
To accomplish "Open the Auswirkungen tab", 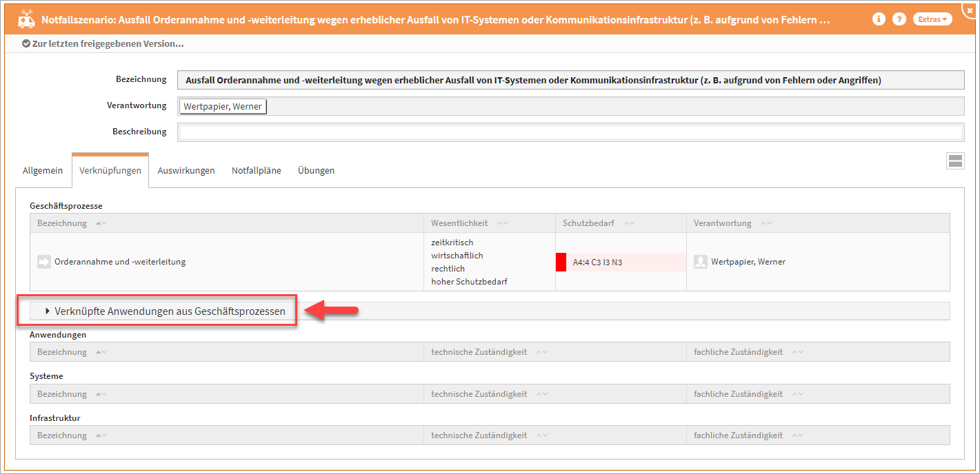I will click(186, 170).
